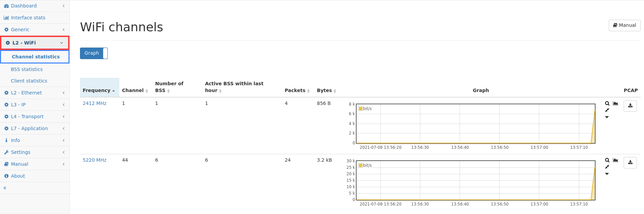Collapse the sidebar with double-chevron icon
Image resolution: width=644 pixels, height=214 pixels.
[x=5, y=188]
